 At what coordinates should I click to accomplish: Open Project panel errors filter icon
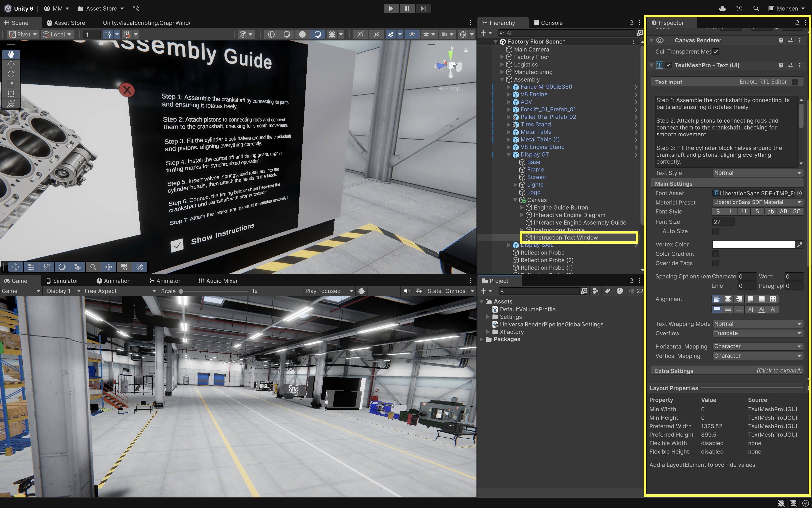pos(620,291)
